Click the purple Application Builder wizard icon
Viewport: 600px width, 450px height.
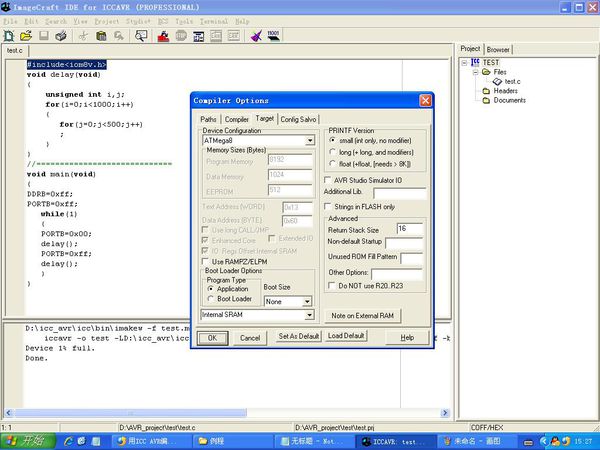(x=257, y=36)
